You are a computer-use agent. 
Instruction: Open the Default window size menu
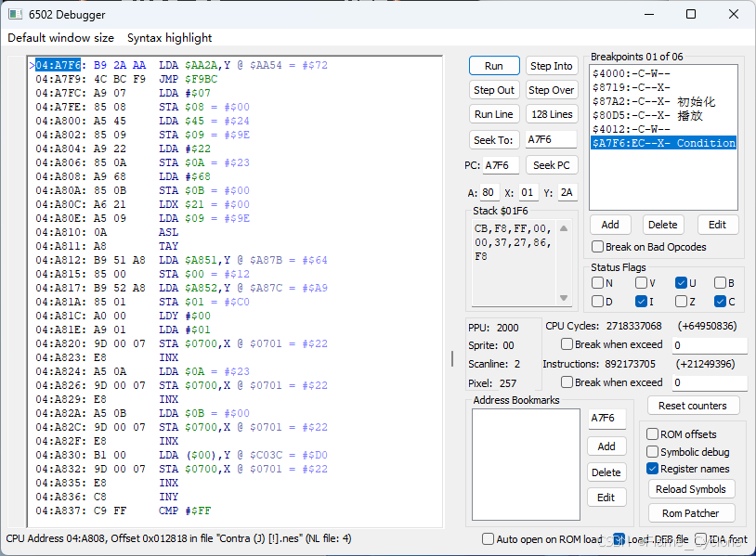tap(60, 37)
